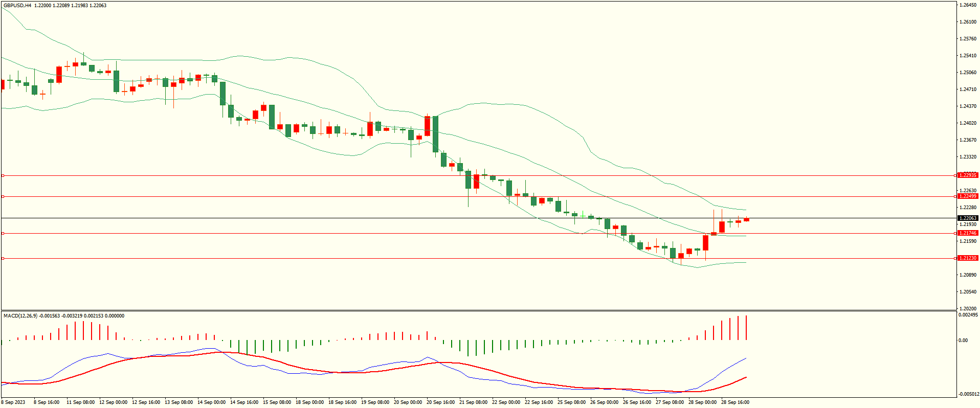Image resolution: width=980 pixels, height=408 pixels.
Task: Click the 1.25410 price axis label
Action: pos(968,56)
